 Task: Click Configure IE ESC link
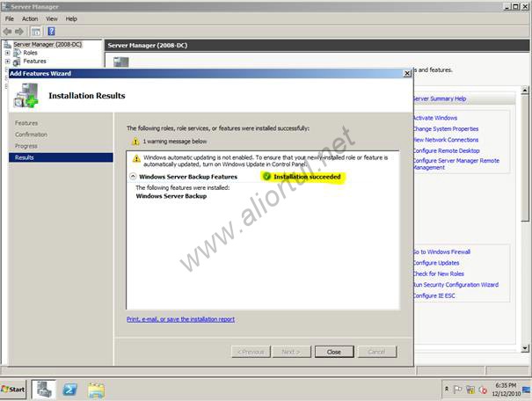click(434, 295)
